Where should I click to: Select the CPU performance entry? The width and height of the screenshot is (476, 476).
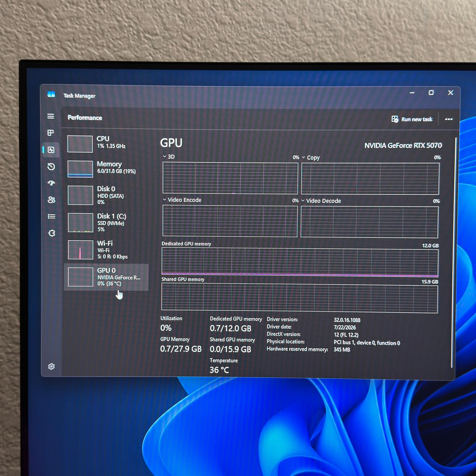[106, 144]
